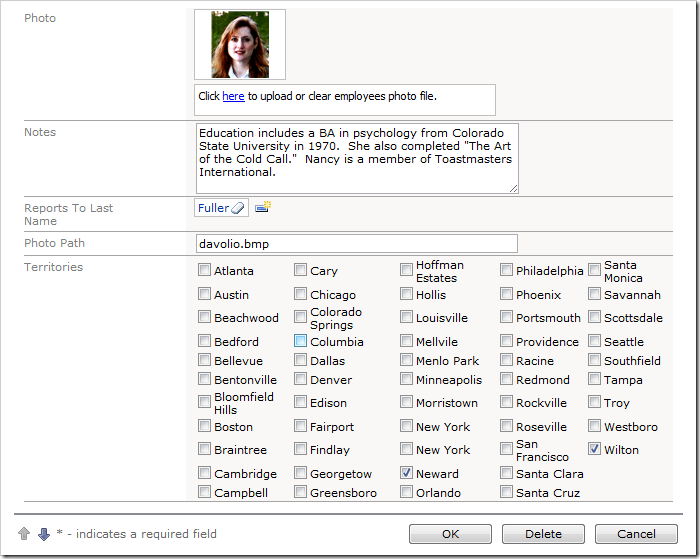Enable the Columbia territory checkbox
This screenshot has width=700, height=559.
pos(301,341)
